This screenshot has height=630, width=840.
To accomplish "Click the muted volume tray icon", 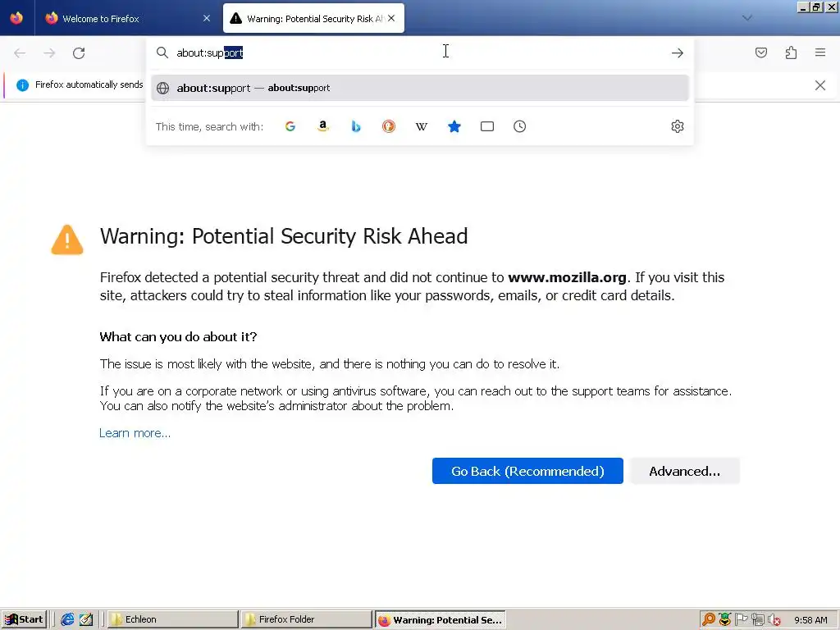I will pos(774,620).
